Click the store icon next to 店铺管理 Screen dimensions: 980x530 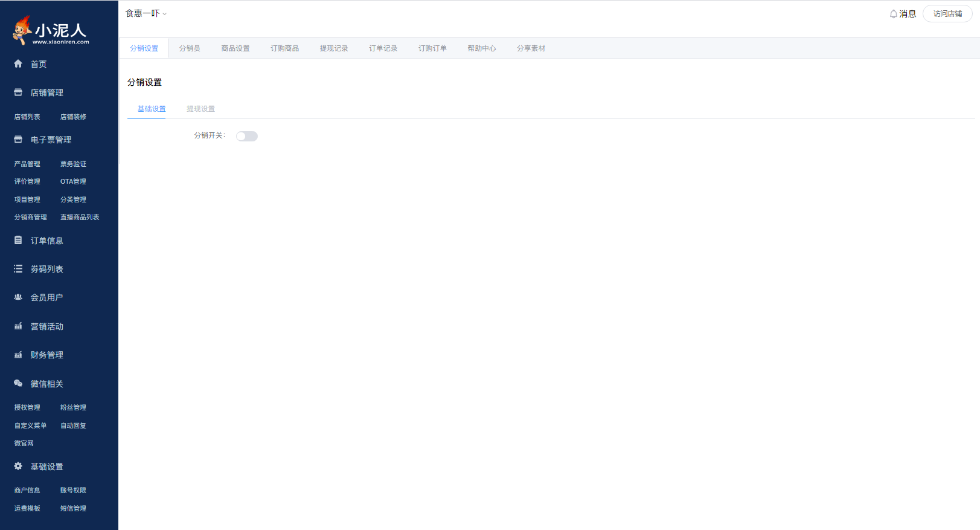(18, 92)
